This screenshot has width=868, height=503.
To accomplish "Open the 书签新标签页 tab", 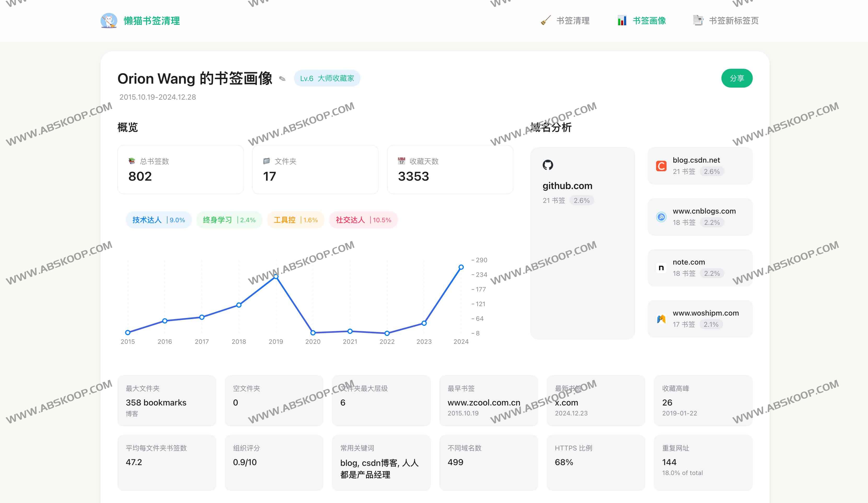I will pyautogui.click(x=733, y=21).
